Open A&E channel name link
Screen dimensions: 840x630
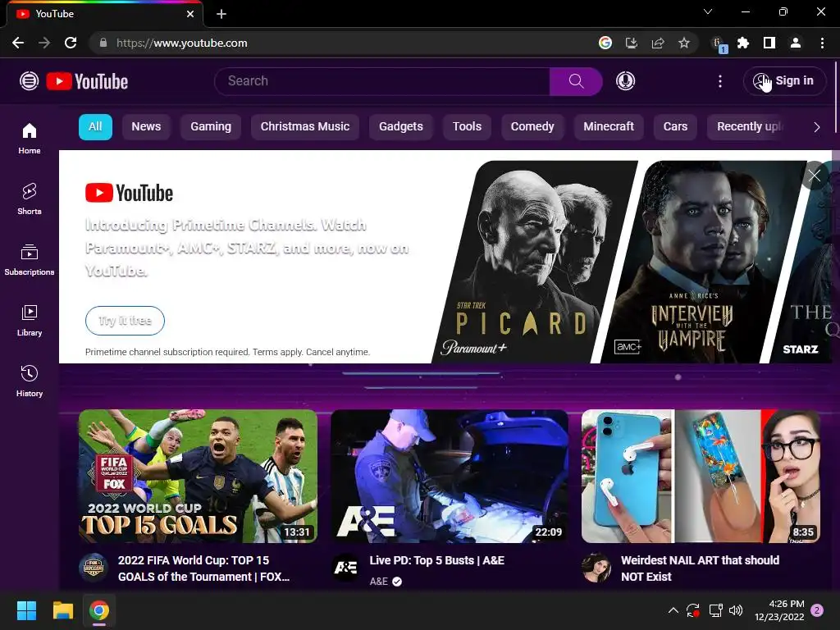(379, 582)
